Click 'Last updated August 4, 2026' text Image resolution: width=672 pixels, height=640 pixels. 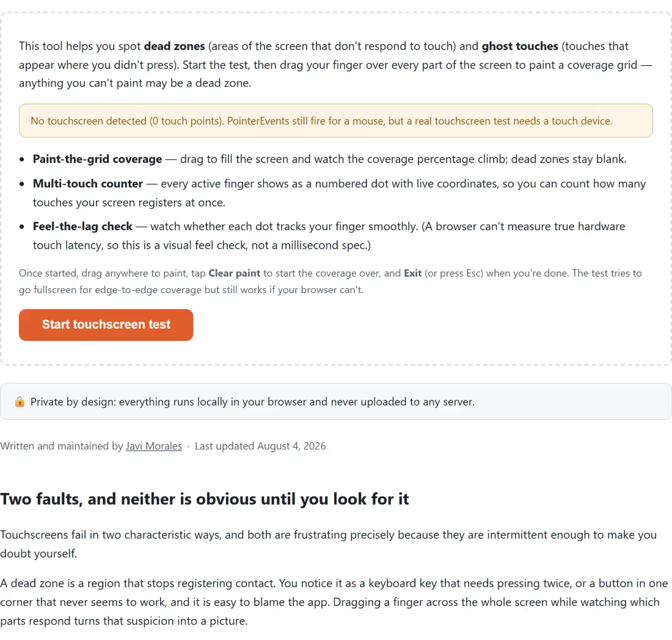(x=260, y=446)
